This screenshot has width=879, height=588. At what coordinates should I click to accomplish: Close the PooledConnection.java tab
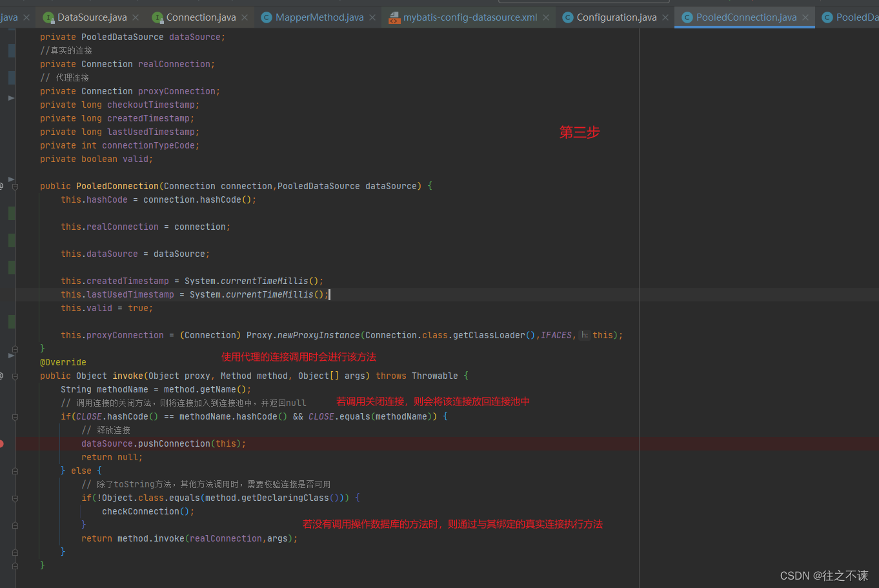[x=805, y=17]
